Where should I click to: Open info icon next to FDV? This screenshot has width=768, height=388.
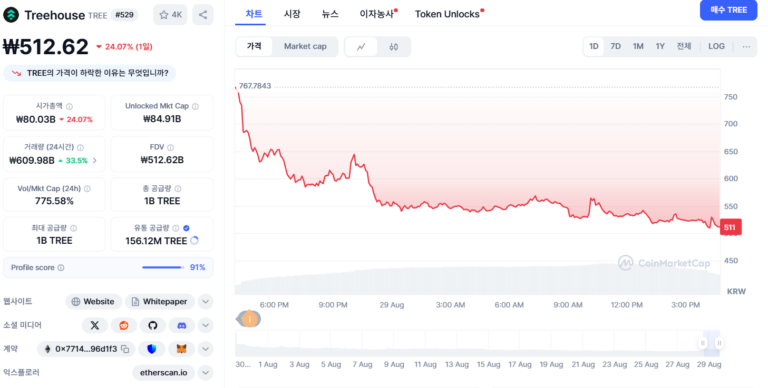tap(171, 147)
